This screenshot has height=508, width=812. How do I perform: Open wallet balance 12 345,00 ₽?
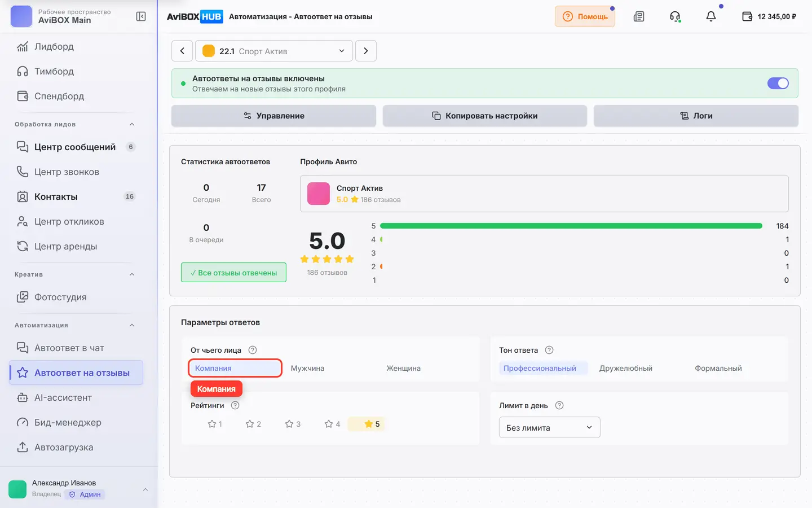tap(769, 16)
